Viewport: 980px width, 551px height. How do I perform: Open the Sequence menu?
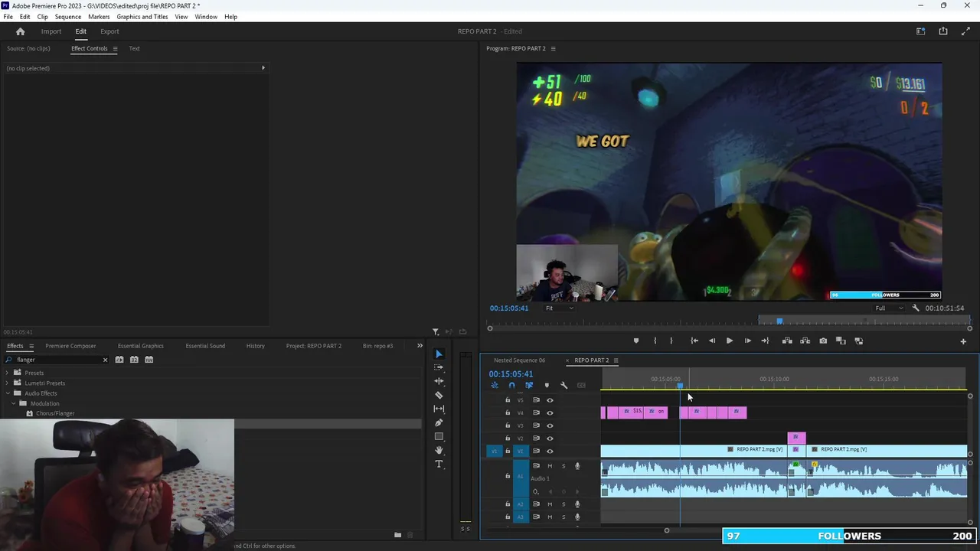(x=67, y=17)
